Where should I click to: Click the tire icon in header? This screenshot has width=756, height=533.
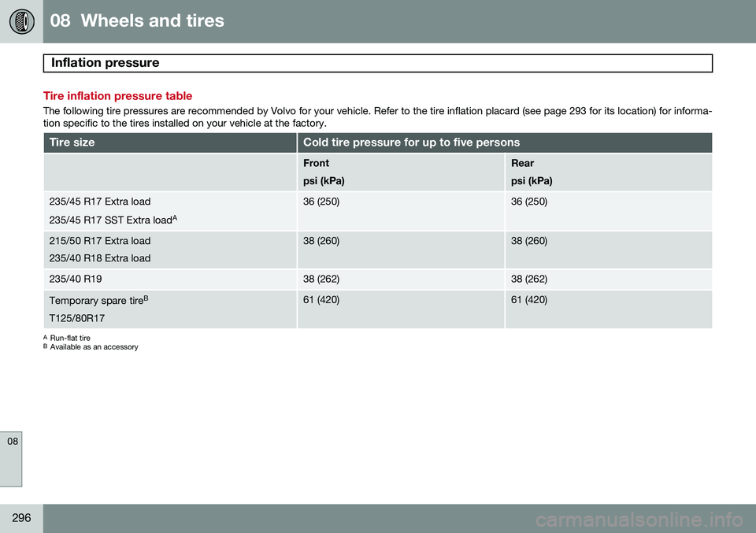[x=22, y=21]
